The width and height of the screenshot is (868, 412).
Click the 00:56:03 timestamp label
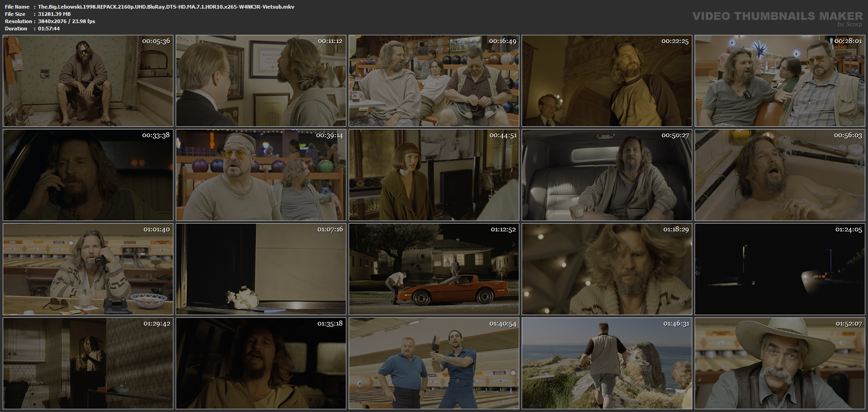click(x=848, y=135)
